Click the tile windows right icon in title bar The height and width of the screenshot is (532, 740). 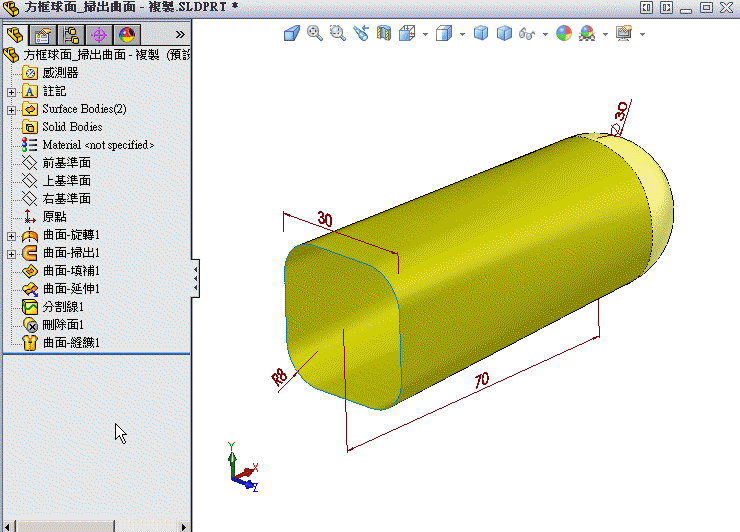[666, 8]
